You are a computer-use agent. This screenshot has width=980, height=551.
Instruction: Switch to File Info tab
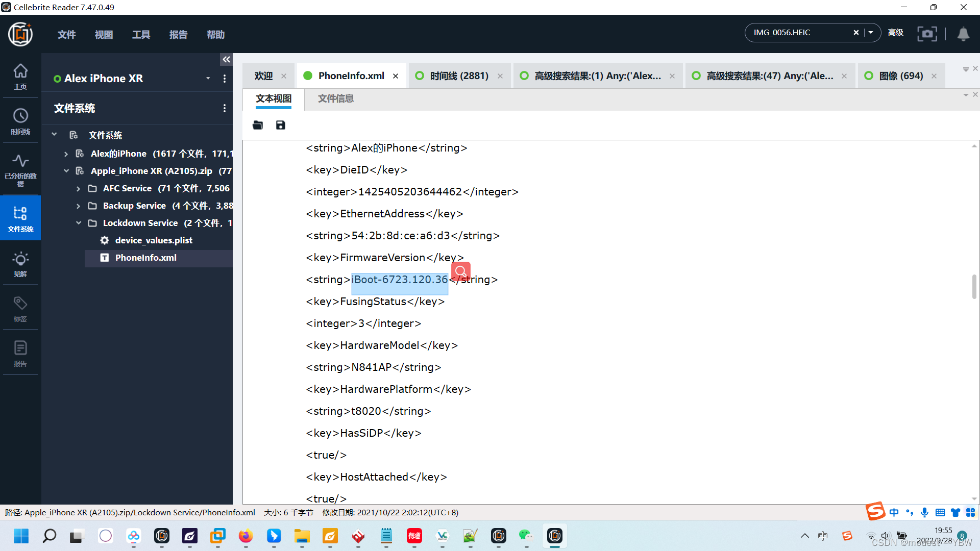pos(335,98)
